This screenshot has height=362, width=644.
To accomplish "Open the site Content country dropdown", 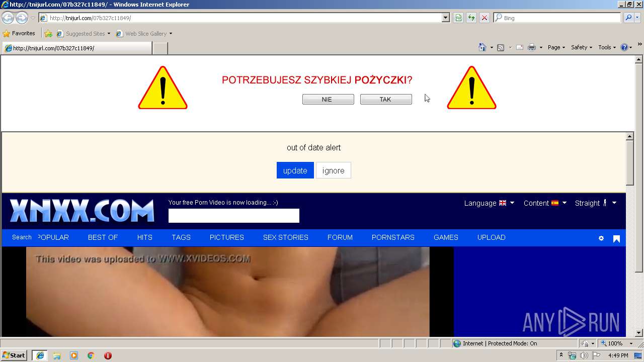I will [x=545, y=203].
